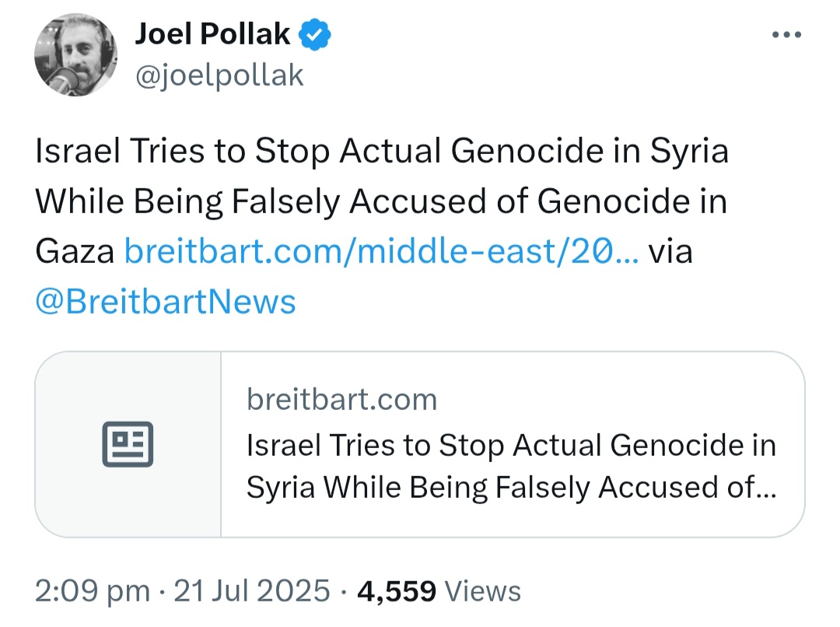Open the three-dot more options menu
Viewport: 840px width, 627px height.
[x=786, y=35]
